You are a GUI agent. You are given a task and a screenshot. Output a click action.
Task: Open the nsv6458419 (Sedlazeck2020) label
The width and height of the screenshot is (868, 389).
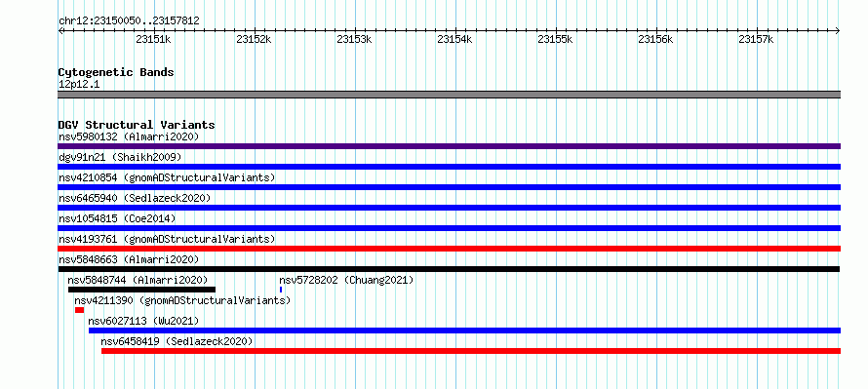(x=177, y=341)
